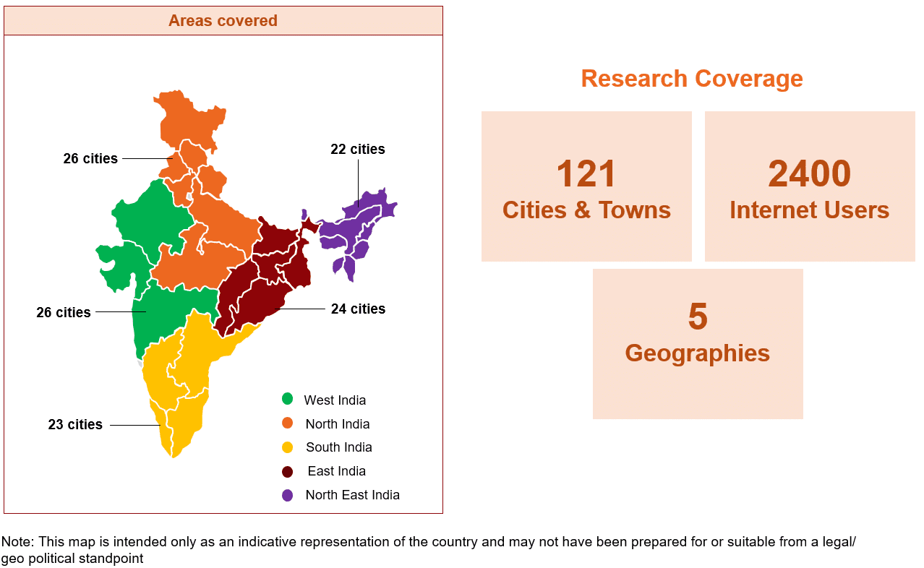Click the 2400 Internet Users tile
Viewport: 924px width, 568px height.
pos(809,186)
